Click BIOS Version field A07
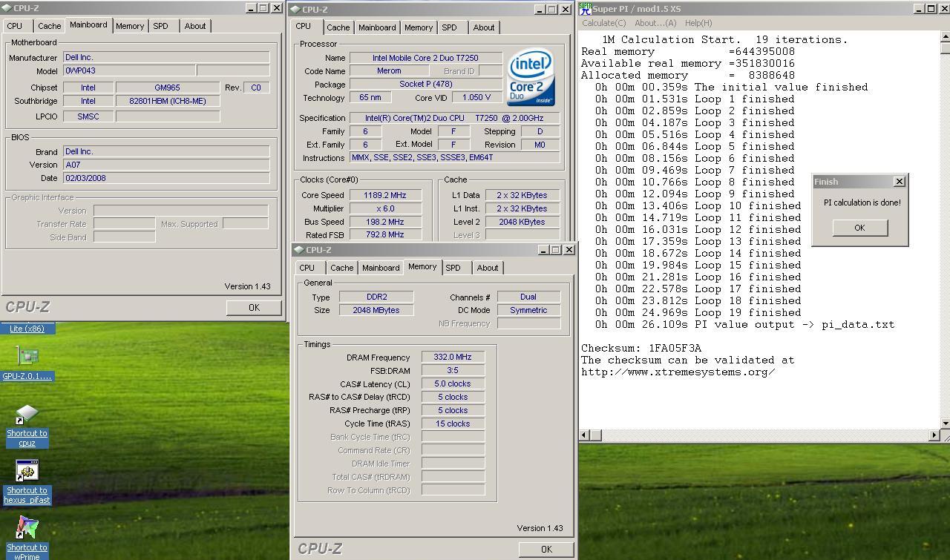 click(166, 165)
